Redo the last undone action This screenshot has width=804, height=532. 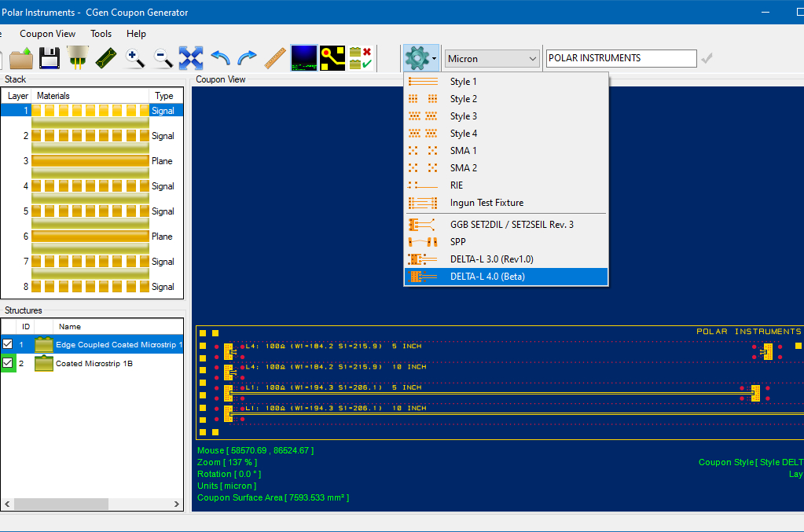247,58
